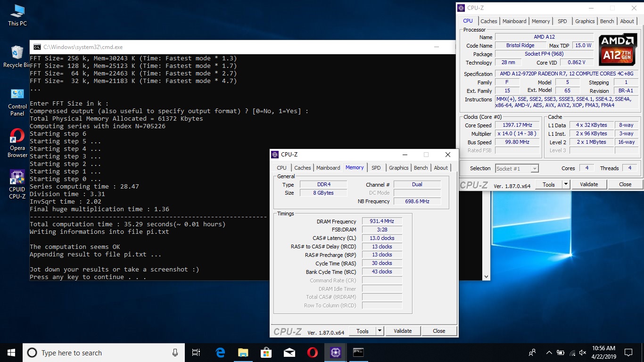Click taskbar clock showing 10:56 AM

(x=604, y=353)
